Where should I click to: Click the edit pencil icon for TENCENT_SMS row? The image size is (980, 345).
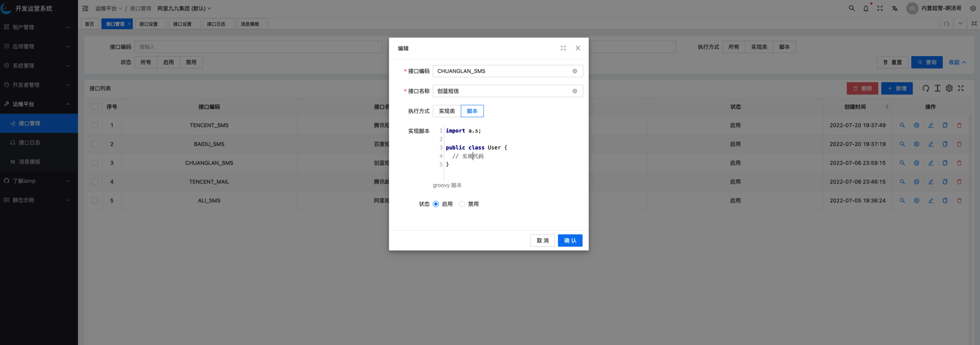pos(930,125)
